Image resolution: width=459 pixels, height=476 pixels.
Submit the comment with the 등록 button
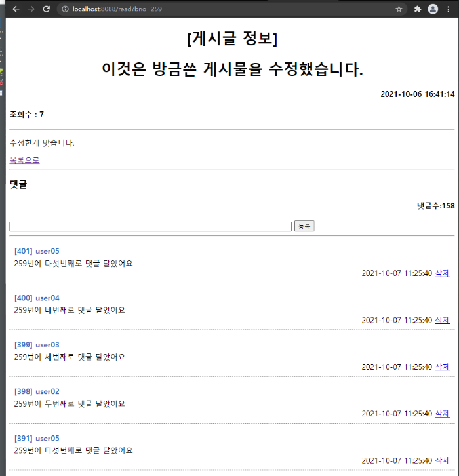pos(304,226)
